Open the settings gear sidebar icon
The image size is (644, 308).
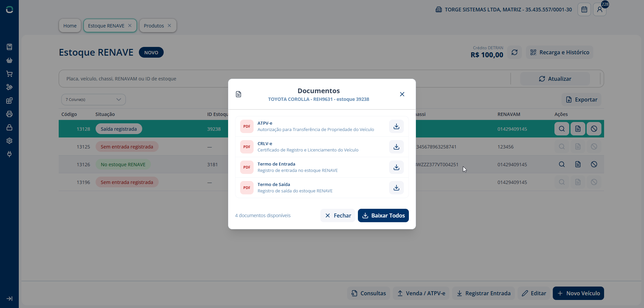pyautogui.click(x=9, y=141)
